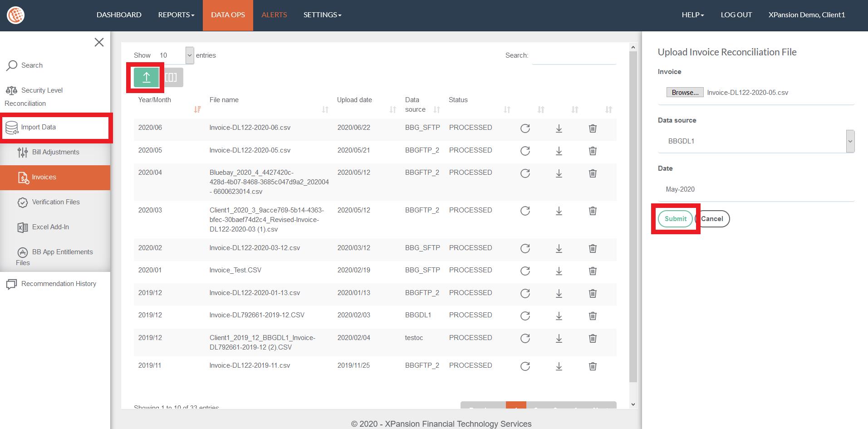Close the left sidebar with X
The image size is (868, 429).
coord(99,43)
